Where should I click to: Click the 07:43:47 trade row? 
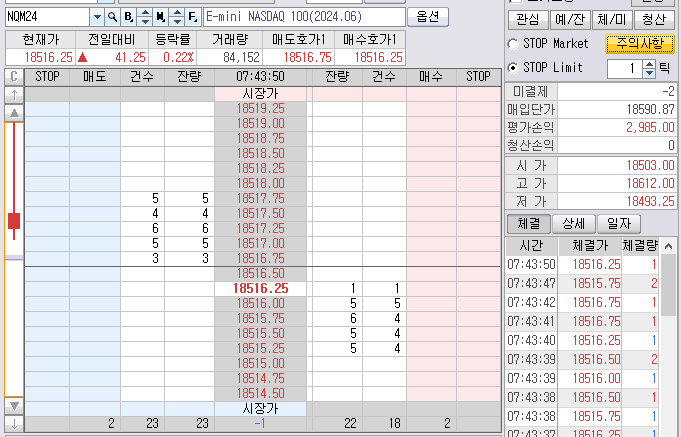[582, 284]
